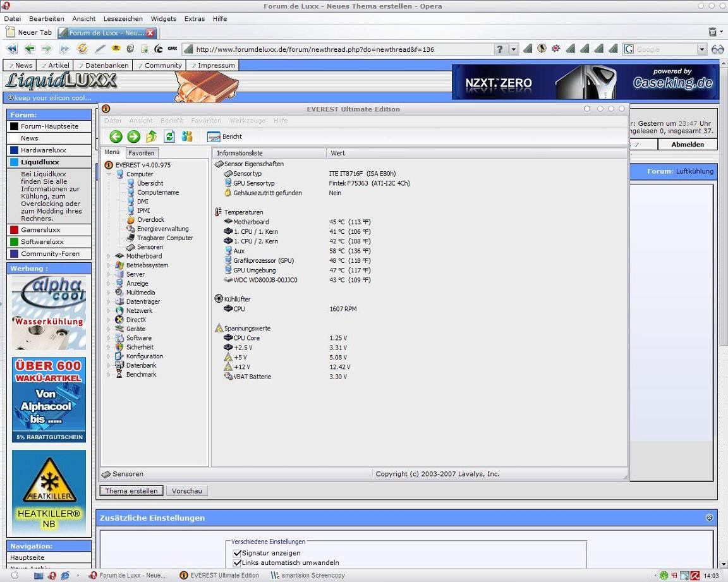Click Opera's green forward arrow
Image resolution: width=728 pixels, height=582 pixels.
point(46,49)
